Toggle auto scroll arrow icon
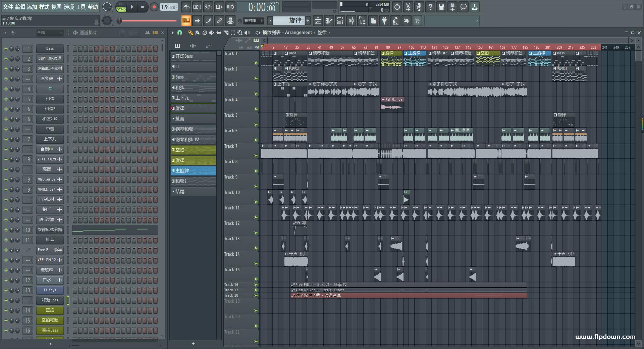644x349 pixels. pyautogui.click(x=197, y=21)
